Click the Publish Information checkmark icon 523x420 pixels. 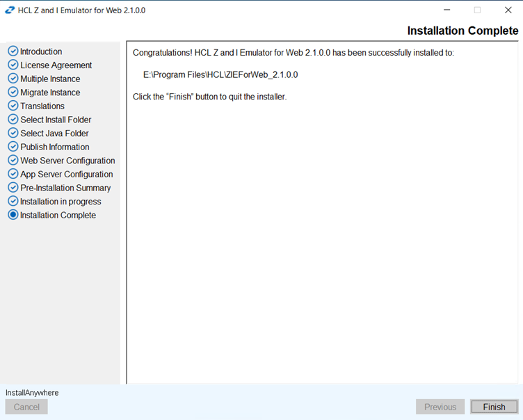click(13, 147)
